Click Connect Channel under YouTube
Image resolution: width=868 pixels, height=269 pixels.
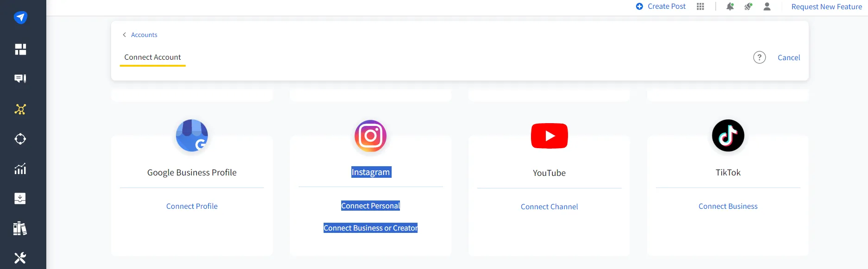click(550, 206)
